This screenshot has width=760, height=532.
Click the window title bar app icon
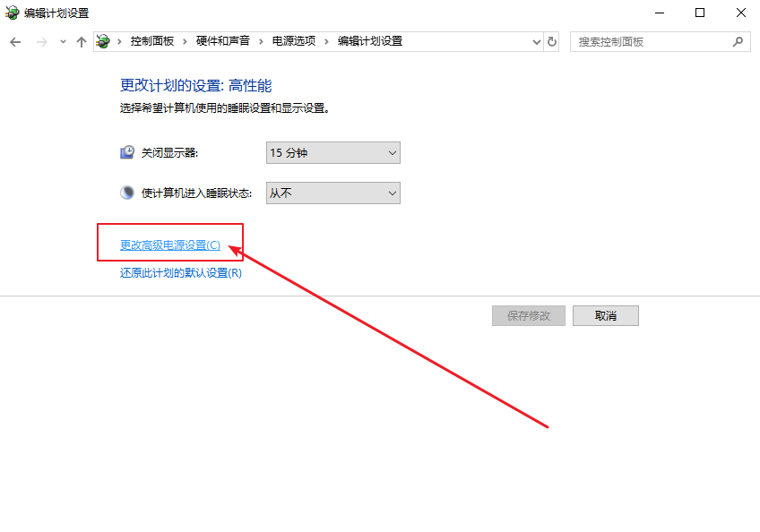[x=11, y=13]
